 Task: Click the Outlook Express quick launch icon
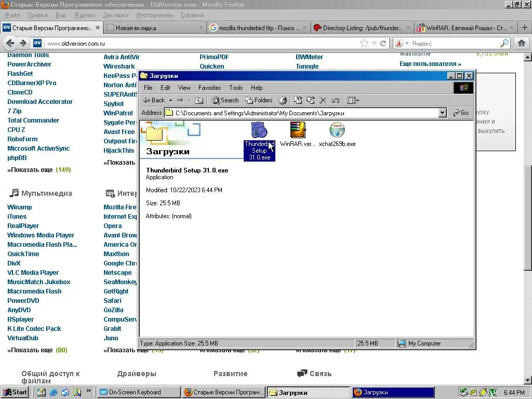pos(65,392)
